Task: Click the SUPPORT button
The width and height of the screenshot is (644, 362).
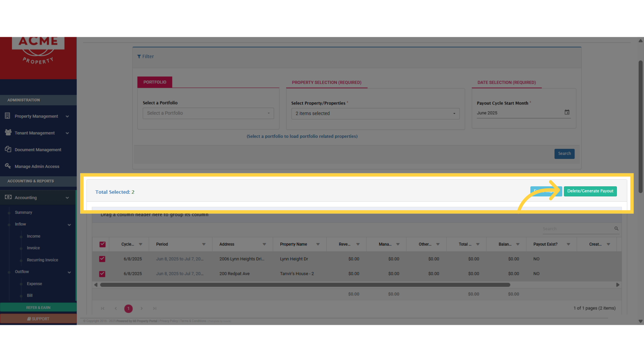Action: 38,319
